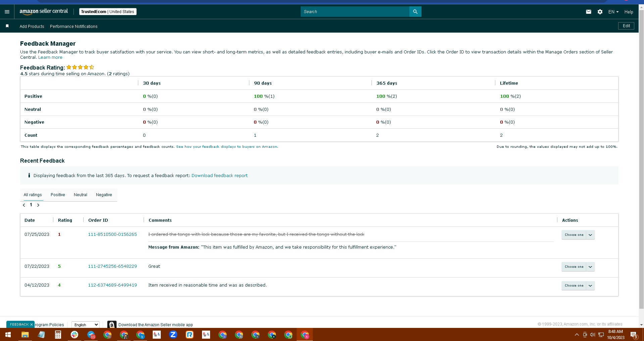Click the Lifetime column header
Image resolution: width=644 pixels, height=341 pixels.
509,83
